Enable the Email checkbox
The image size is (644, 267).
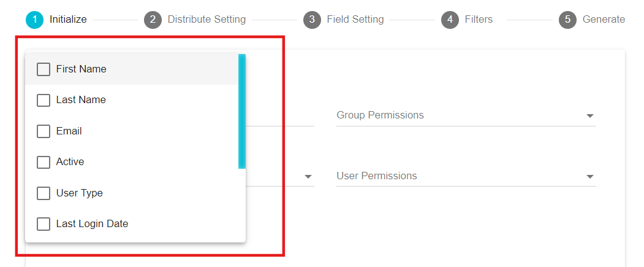[44, 131]
